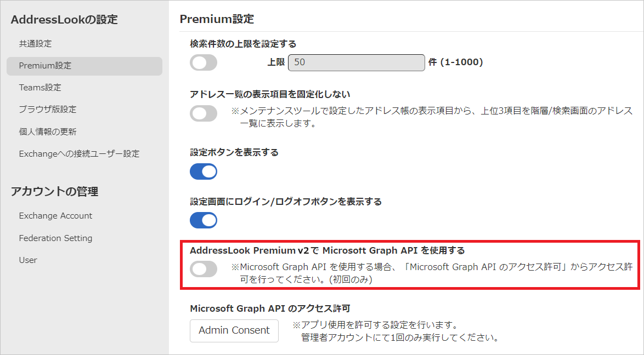The width and height of the screenshot is (644, 355).
Task: Go to Federation Setting
Action: click(x=55, y=238)
